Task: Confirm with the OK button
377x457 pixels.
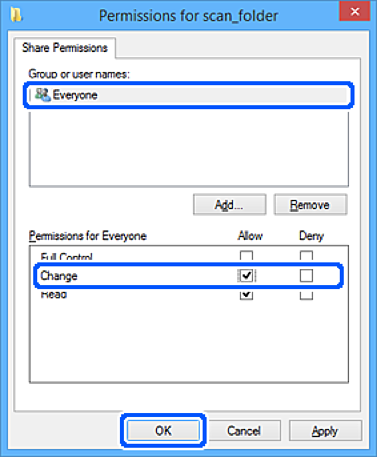Action: [x=163, y=431]
